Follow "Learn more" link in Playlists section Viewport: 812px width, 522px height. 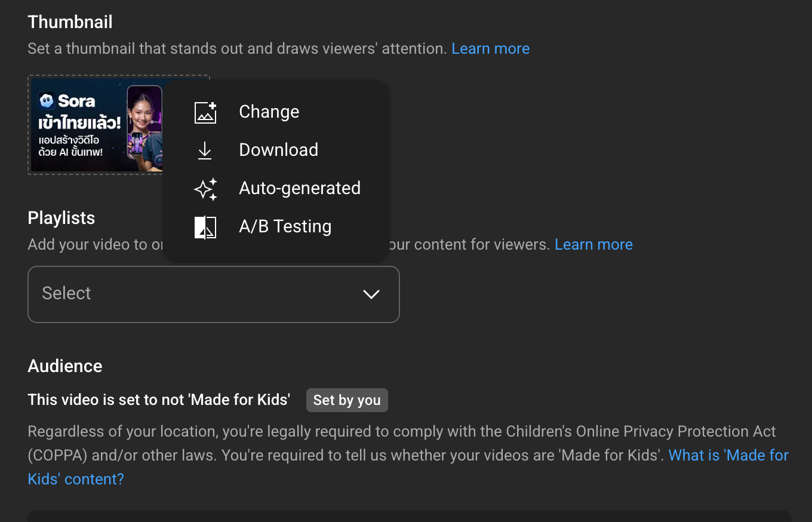point(593,245)
